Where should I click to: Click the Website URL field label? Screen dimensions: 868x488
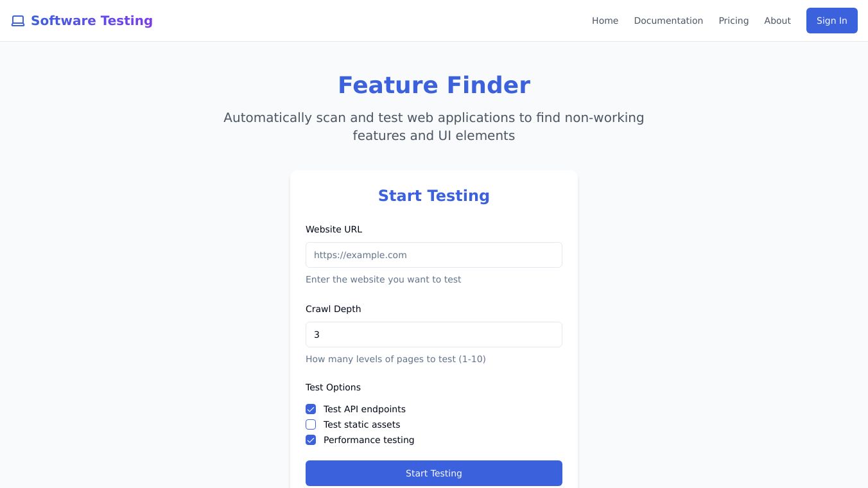tap(334, 229)
